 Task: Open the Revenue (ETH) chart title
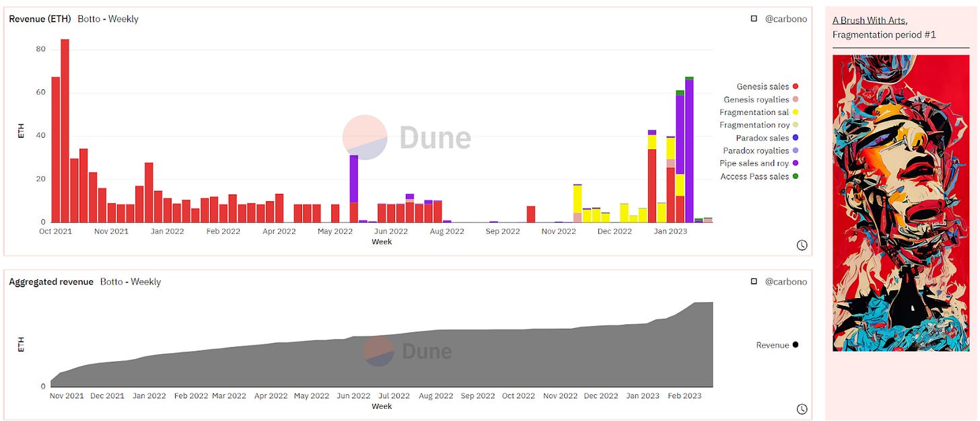(x=40, y=19)
